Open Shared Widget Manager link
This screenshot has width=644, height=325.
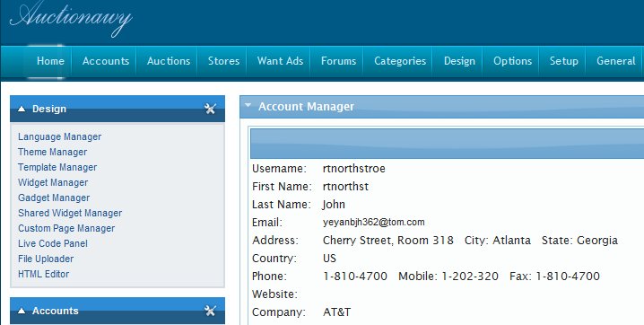(70, 213)
